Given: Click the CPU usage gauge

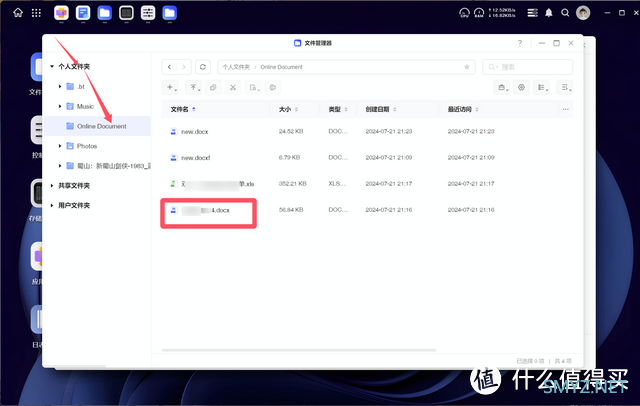Looking at the screenshot, I should [464, 13].
